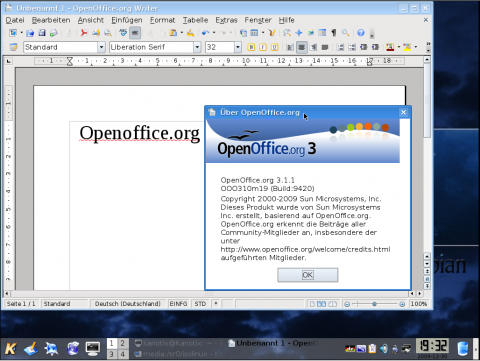
Task: Open the Bearbeiten menu
Action: coord(51,20)
